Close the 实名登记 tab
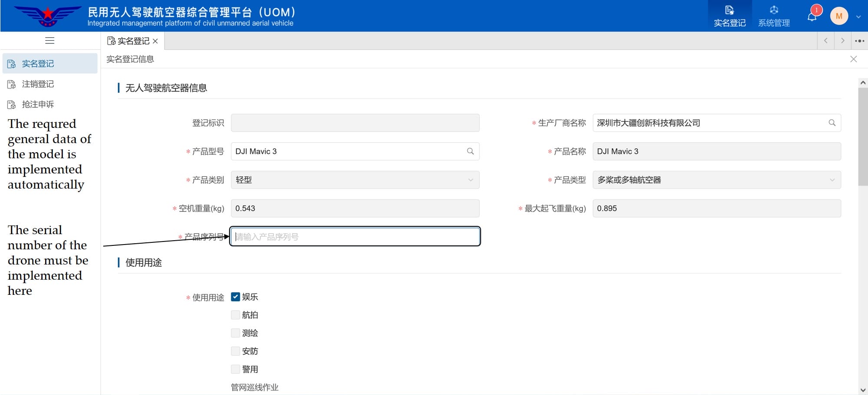868x395 pixels. 155,41
